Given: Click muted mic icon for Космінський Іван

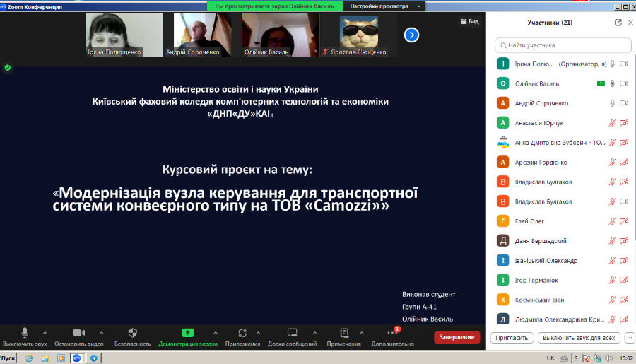Looking at the screenshot, I should [613, 300].
